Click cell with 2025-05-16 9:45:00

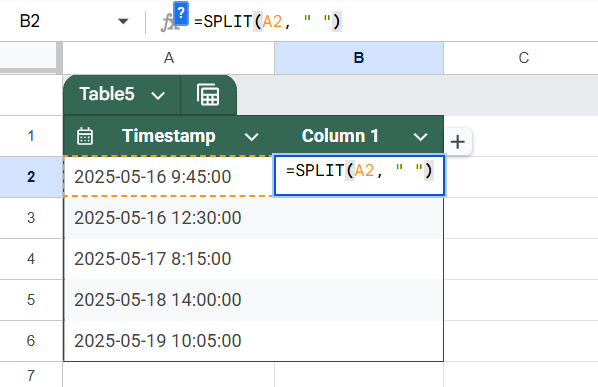[x=169, y=177]
